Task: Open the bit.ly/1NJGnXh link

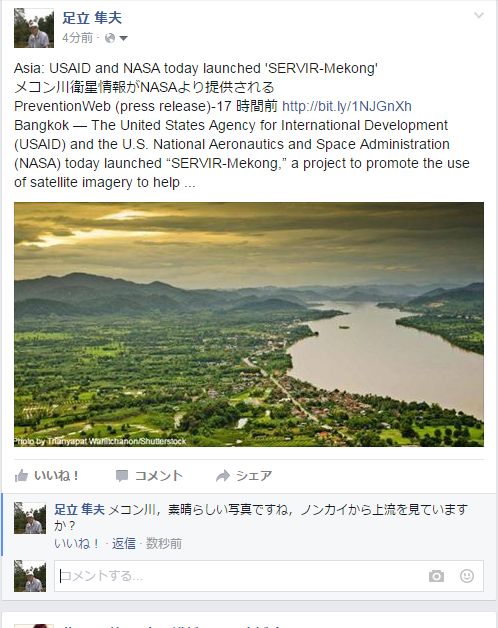Action: [347, 106]
